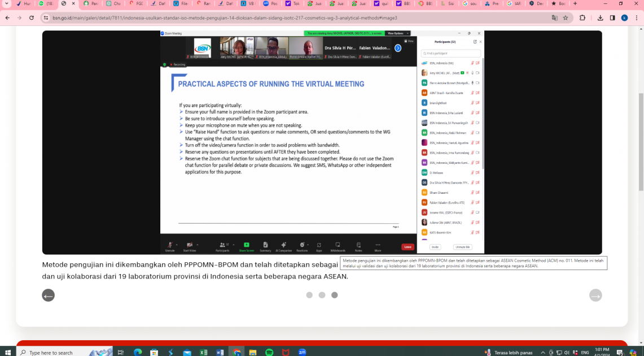Reload the page with the refresh button
This screenshot has height=356, width=644.
click(x=31, y=18)
